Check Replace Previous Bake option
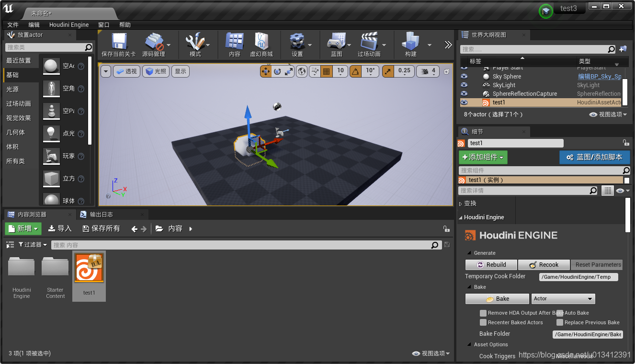Image resolution: width=635 pixels, height=364 pixels. click(560, 322)
